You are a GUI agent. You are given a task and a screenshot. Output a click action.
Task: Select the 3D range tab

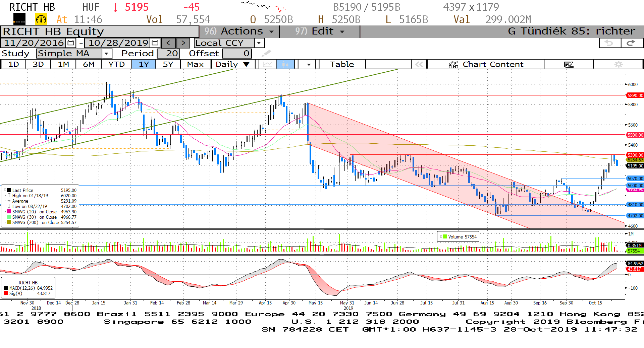pyautogui.click(x=38, y=64)
